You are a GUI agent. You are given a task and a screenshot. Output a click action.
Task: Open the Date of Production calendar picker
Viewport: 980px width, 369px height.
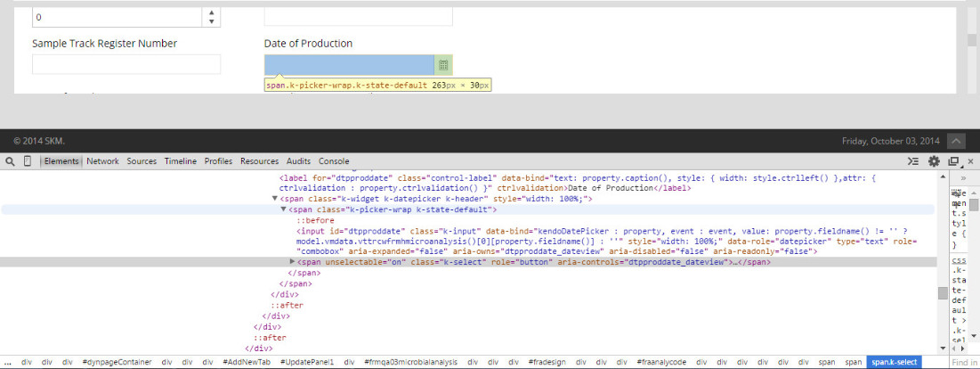tap(443, 65)
